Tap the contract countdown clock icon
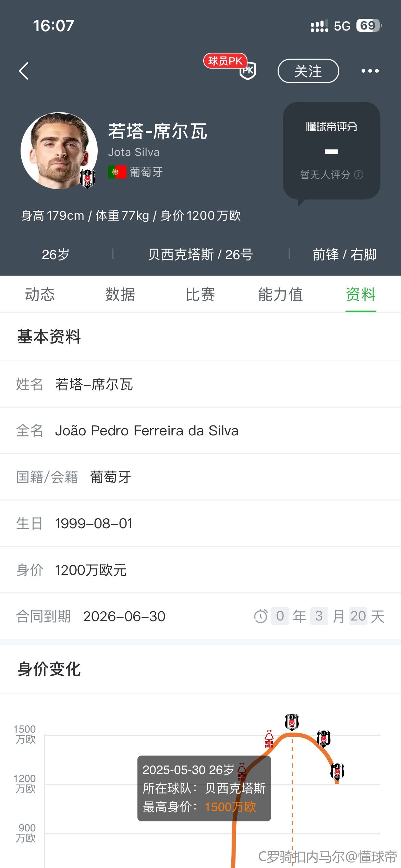The width and height of the screenshot is (401, 868). [260, 616]
